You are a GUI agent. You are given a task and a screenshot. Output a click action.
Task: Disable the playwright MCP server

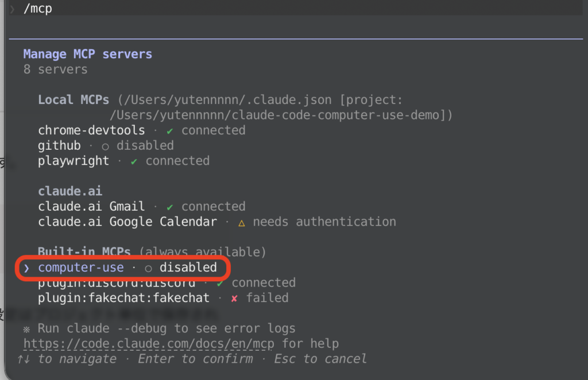click(73, 161)
